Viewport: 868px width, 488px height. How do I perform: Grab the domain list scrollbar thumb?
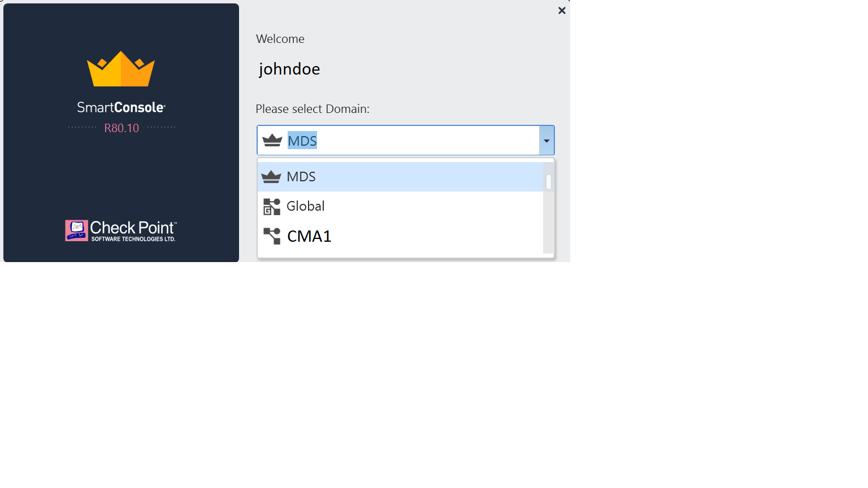548,182
